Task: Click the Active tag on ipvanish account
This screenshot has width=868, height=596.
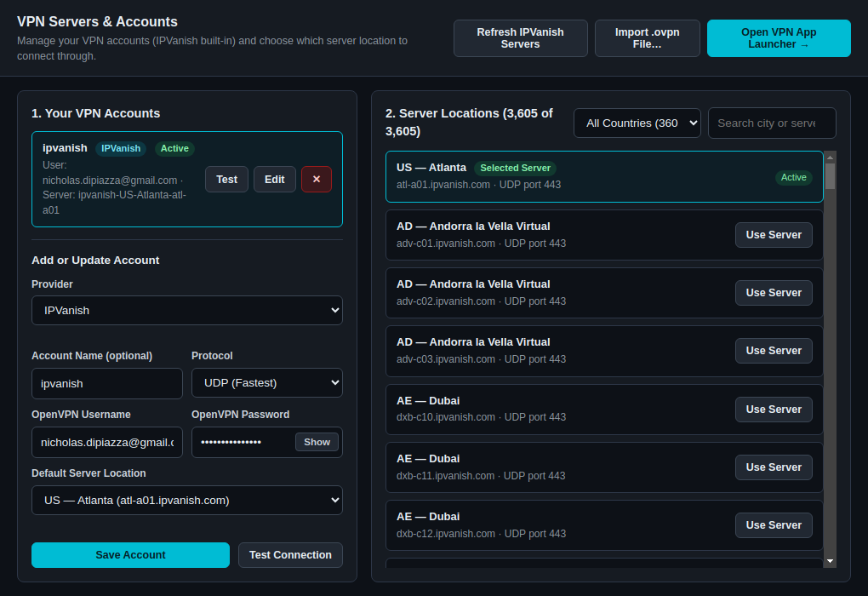Action: point(174,148)
